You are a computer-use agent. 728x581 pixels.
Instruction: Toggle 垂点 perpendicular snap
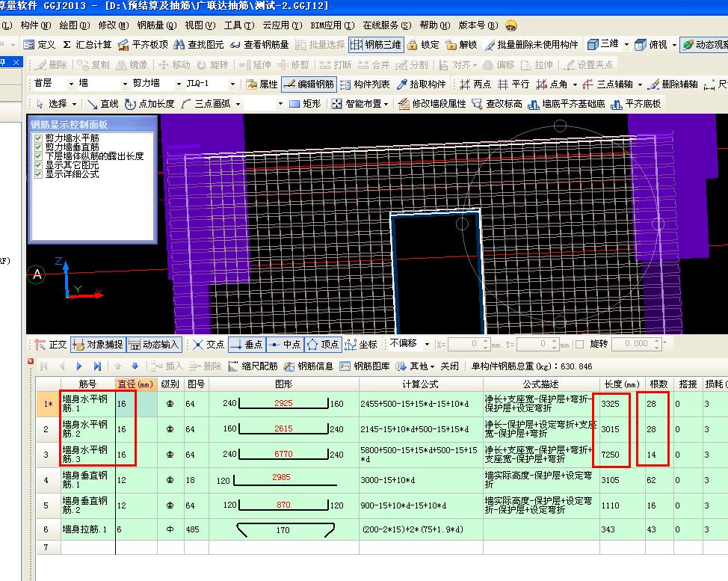tap(247, 344)
